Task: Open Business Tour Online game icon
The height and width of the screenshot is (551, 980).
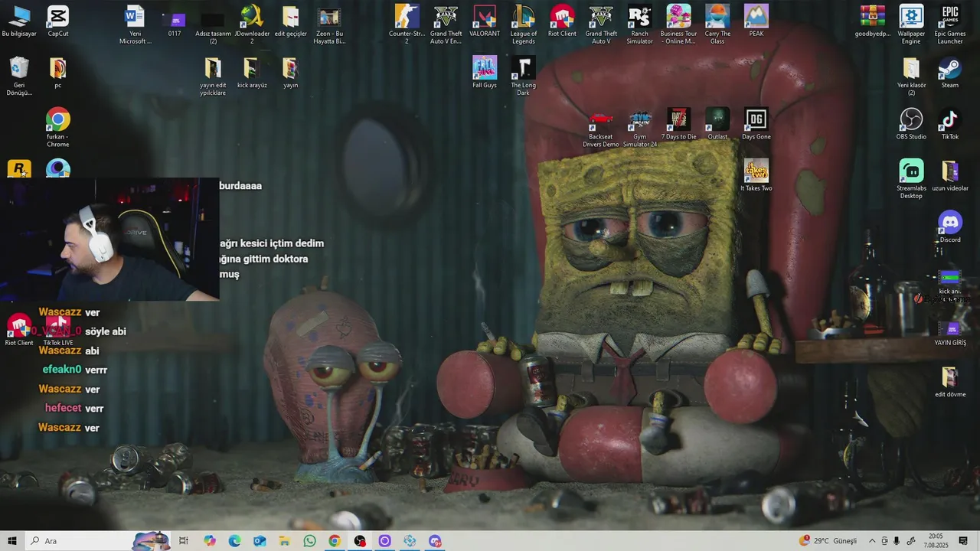Action: click(678, 25)
